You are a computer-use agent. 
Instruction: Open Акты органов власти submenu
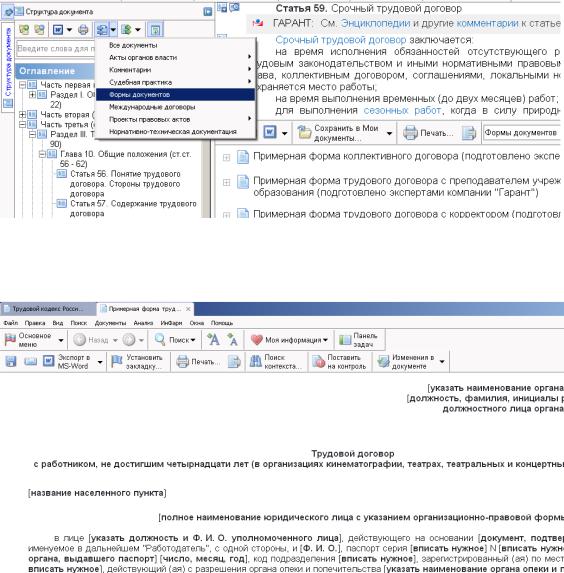point(175,57)
